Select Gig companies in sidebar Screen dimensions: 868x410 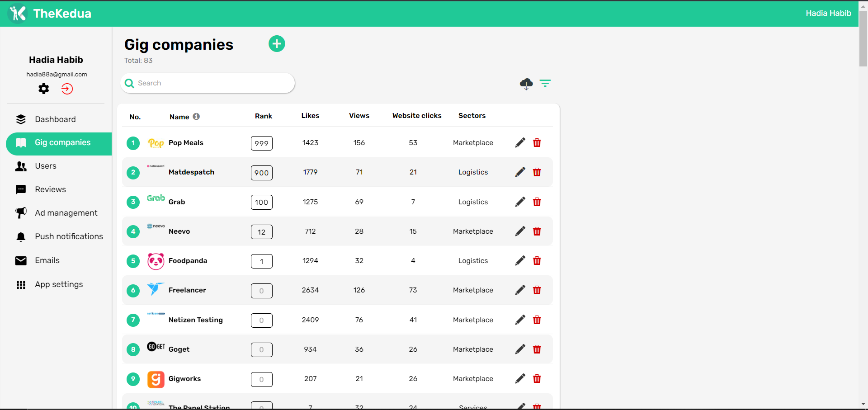(59, 144)
